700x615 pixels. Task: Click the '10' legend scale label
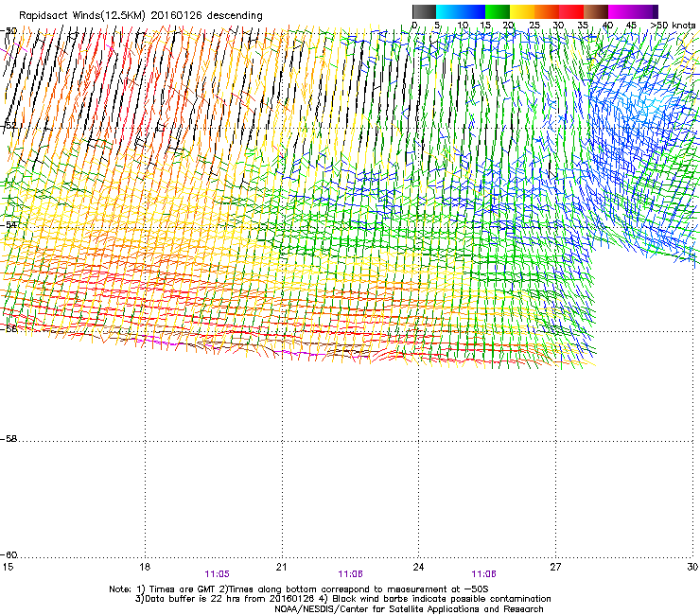(462, 25)
